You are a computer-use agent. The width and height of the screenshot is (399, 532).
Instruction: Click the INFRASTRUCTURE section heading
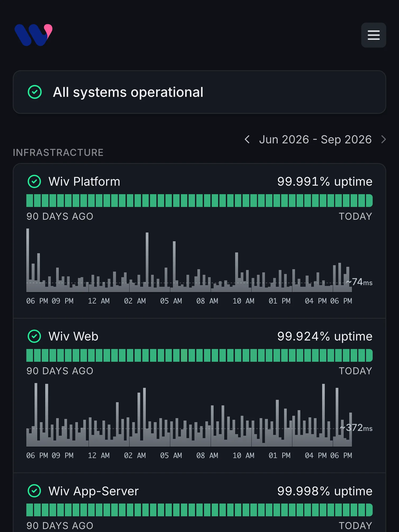pyautogui.click(x=58, y=152)
